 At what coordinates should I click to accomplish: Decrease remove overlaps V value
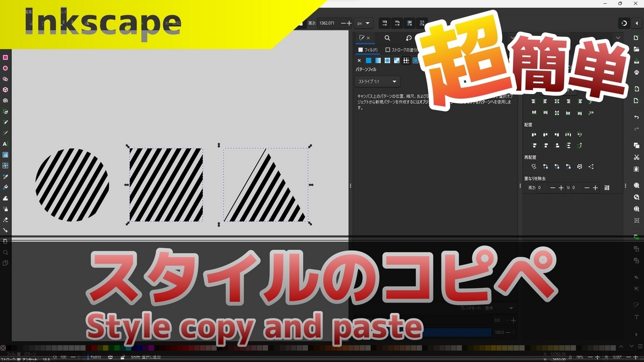pyautogui.click(x=587, y=188)
